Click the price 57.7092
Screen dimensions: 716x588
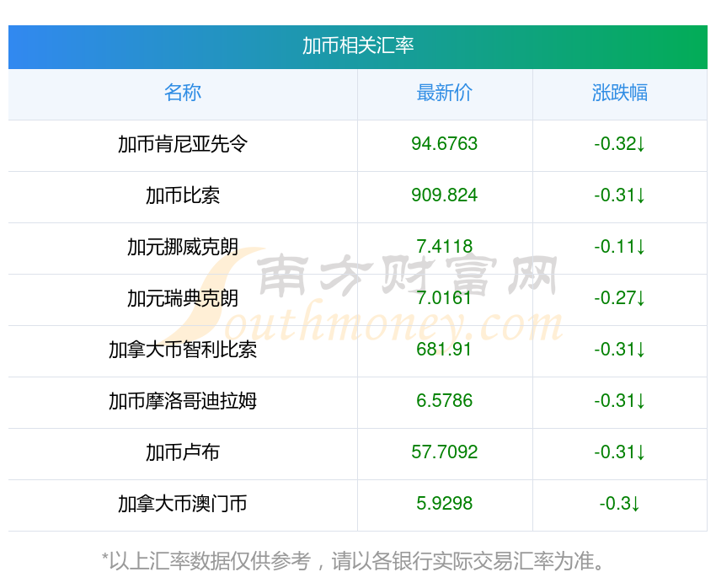(444, 452)
